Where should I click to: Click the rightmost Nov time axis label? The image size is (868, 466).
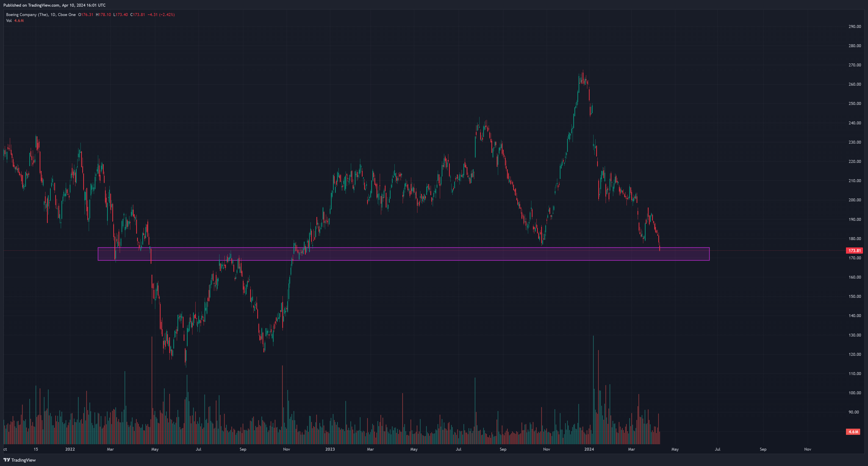(x=807, y=449)
